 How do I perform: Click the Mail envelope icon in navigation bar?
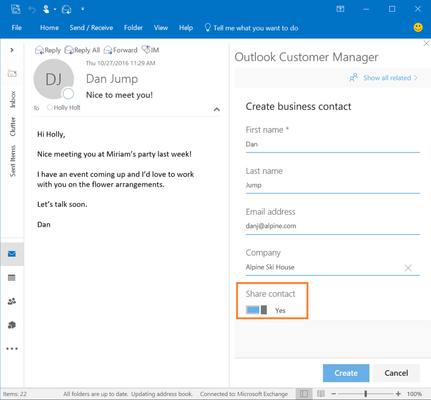[x=12, y=254]
